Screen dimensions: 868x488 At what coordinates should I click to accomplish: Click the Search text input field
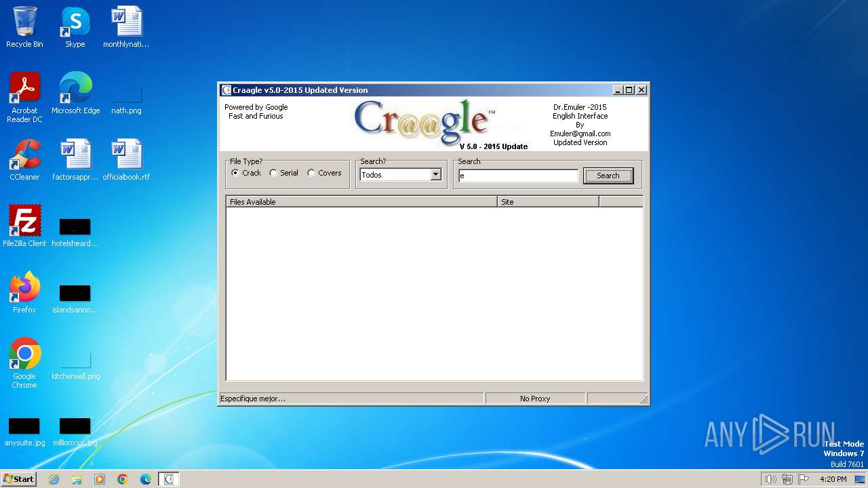(519, 176)
